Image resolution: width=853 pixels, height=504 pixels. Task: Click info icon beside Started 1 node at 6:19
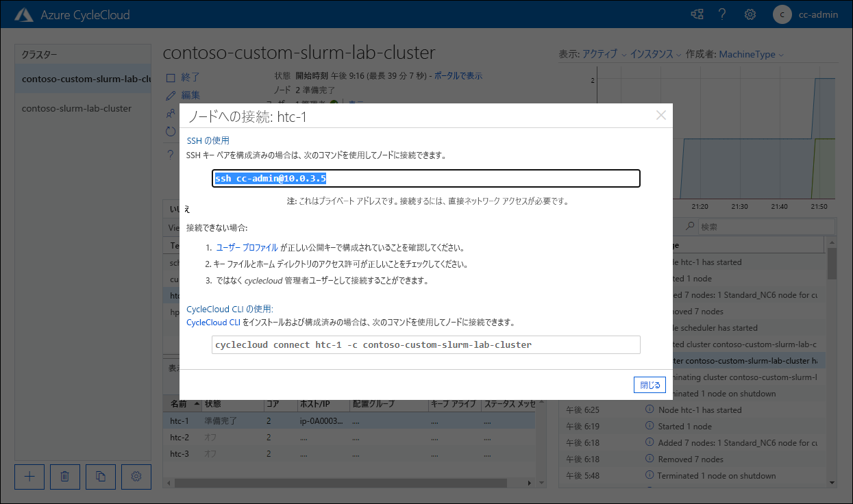click(650, 427)
